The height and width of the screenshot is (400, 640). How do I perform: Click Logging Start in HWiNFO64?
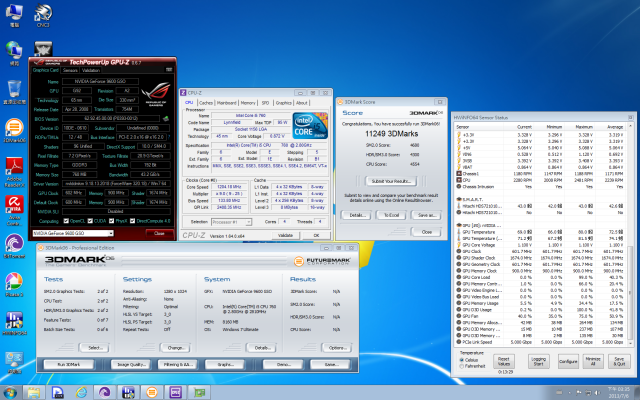pos(538,362)
